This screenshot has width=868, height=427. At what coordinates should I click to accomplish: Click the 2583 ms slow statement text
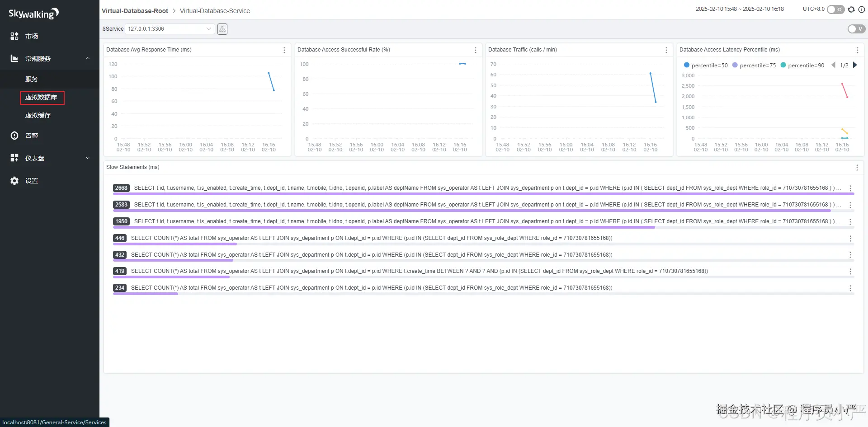[488, 205]
